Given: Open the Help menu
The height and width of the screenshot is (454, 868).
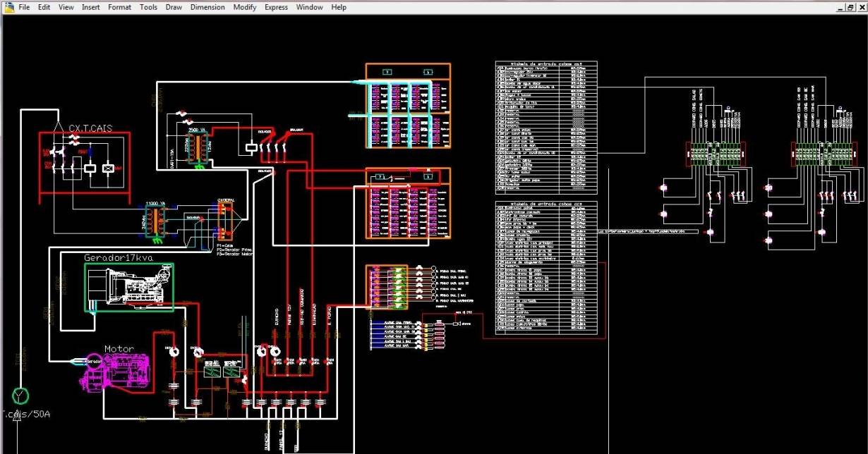Looking at the screenshot, I should pos(339,7).
